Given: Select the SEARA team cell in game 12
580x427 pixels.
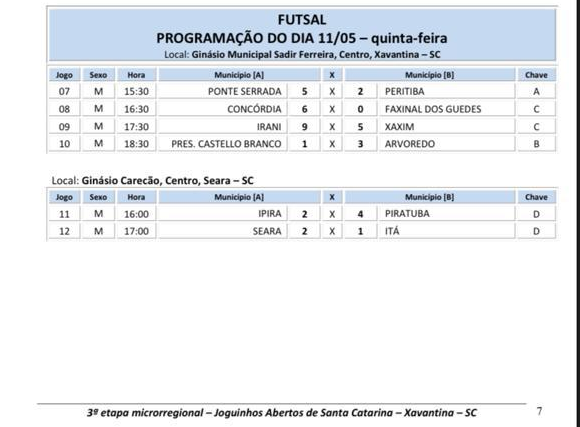Looking at the screenshot, I should click(223, 231).
